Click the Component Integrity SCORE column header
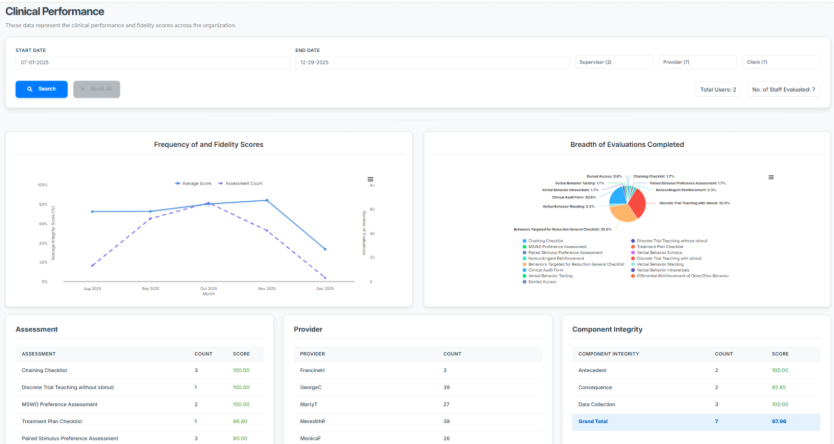834x444 pixels. 780,354
